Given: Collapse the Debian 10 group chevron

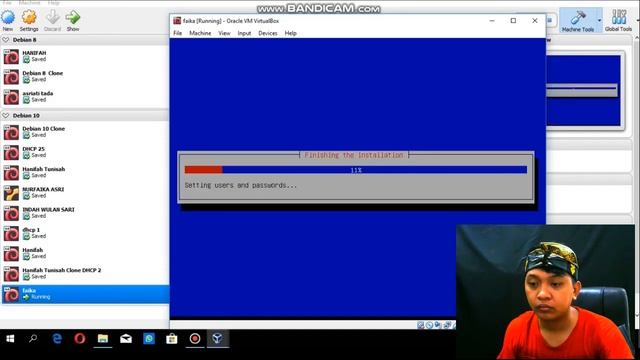Looking at the screenshot, I should click(x=6, y=116).
